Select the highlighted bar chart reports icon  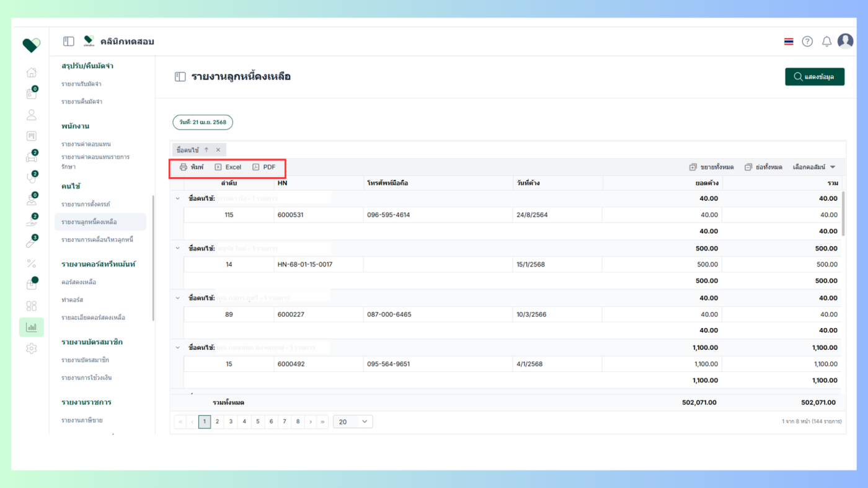31,327
